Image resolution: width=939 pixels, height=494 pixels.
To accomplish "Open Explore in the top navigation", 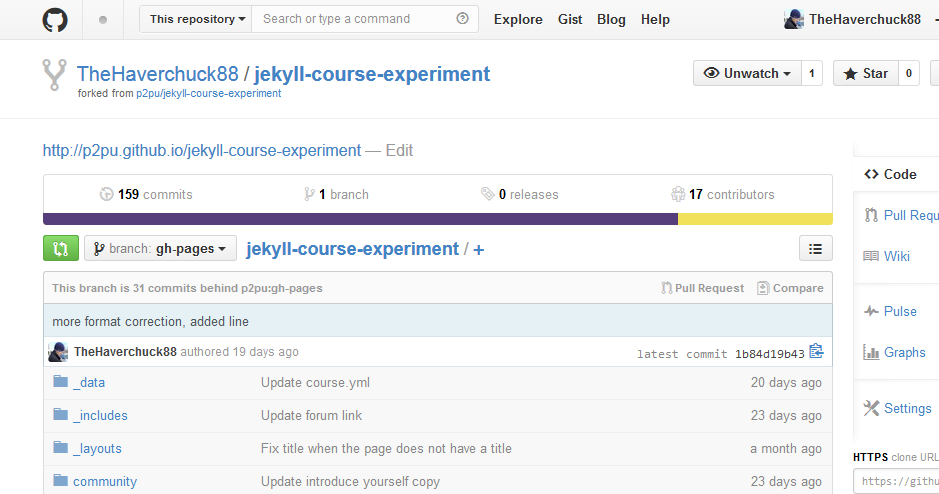I will tap(518, 20).
